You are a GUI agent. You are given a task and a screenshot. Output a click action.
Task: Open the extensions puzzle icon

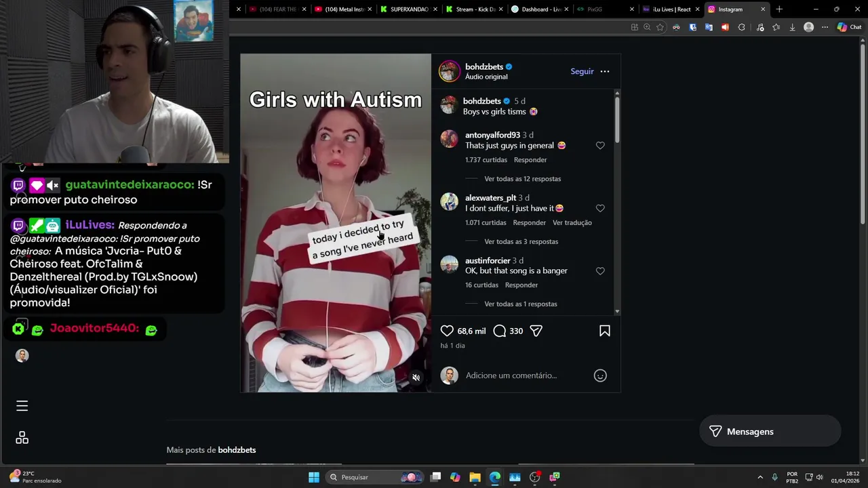(741, 27)
